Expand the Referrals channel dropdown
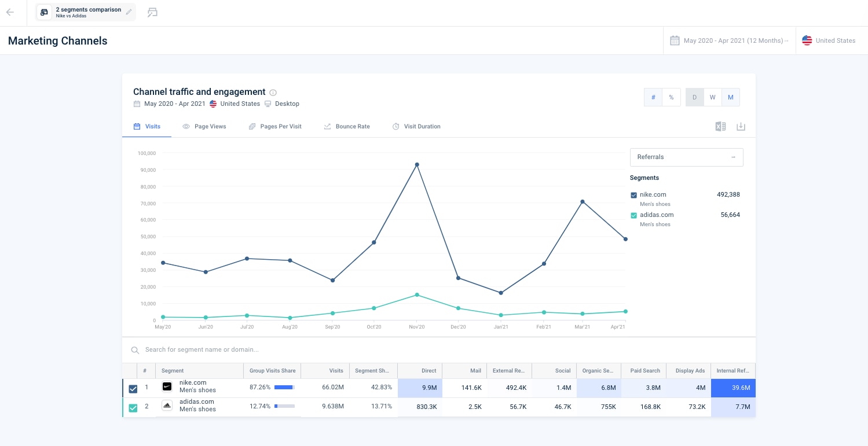This screenshot has width=868, height=446. coord(686,157)
